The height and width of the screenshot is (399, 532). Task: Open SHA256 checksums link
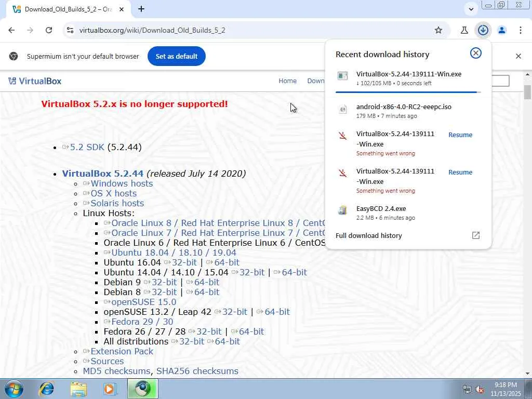click(x=197, y=371)
